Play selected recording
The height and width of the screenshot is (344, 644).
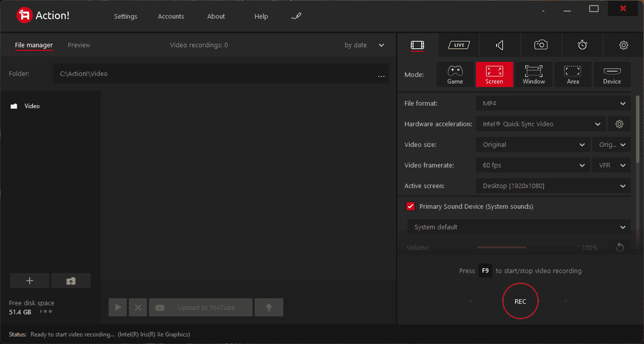118,307
